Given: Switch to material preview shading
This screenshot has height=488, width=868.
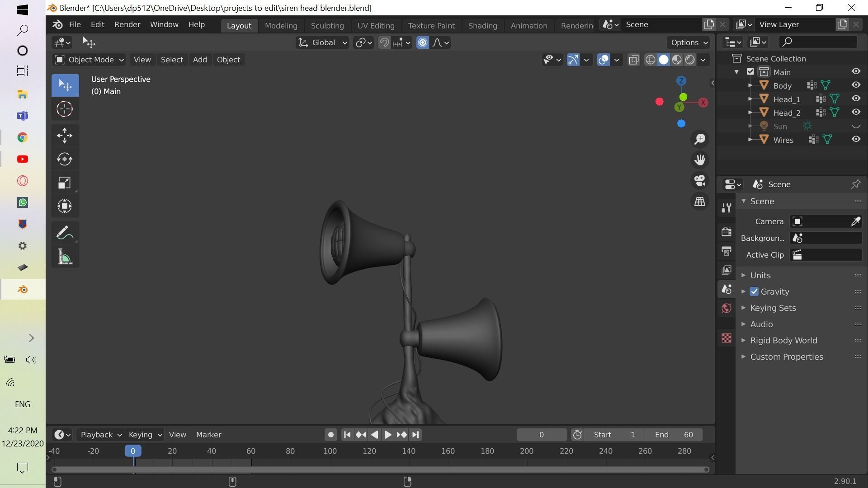Looking at the screenshot, I should (x=677, y=60).
